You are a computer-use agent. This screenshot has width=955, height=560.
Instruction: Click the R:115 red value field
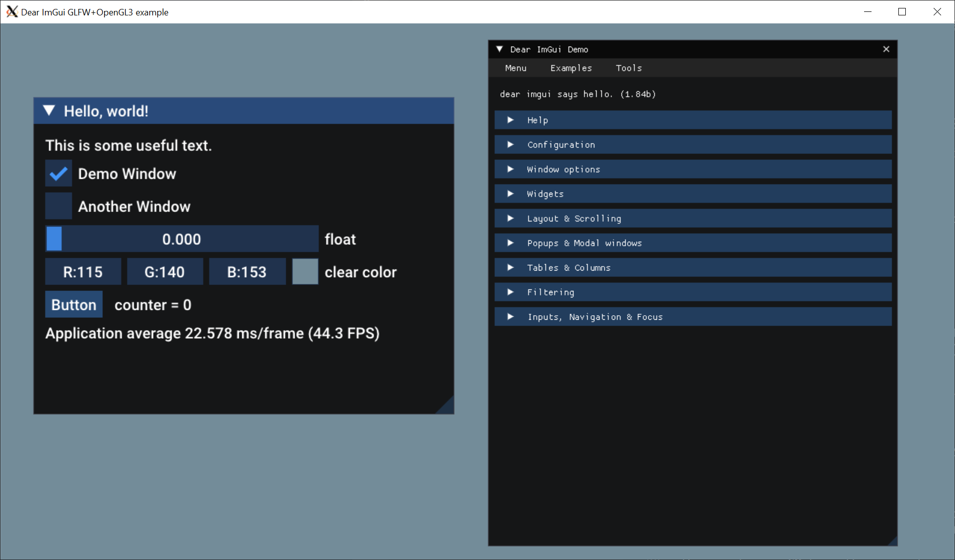pos(83,272)
